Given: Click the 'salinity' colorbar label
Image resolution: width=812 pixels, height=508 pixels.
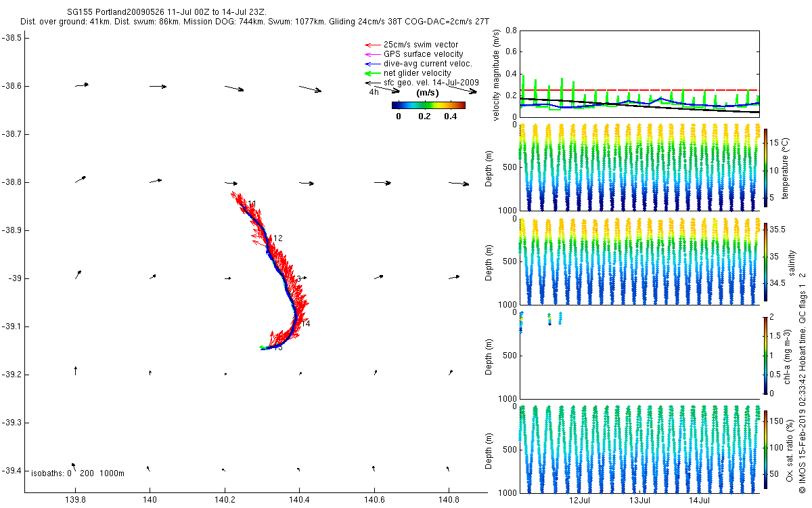Looking at the screenshot, I should [792, 262].
